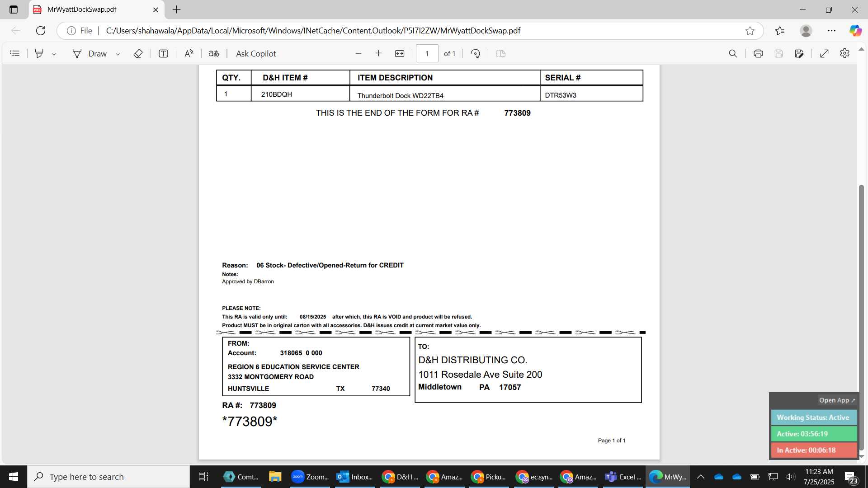
Task: Add this page to favorites
Action: coord(750,31)
